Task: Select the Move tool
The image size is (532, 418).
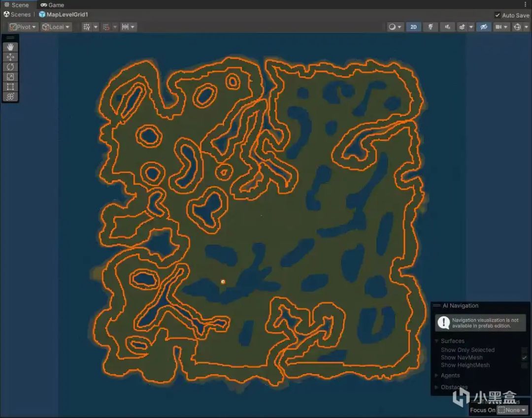Action: click(10, 57)
